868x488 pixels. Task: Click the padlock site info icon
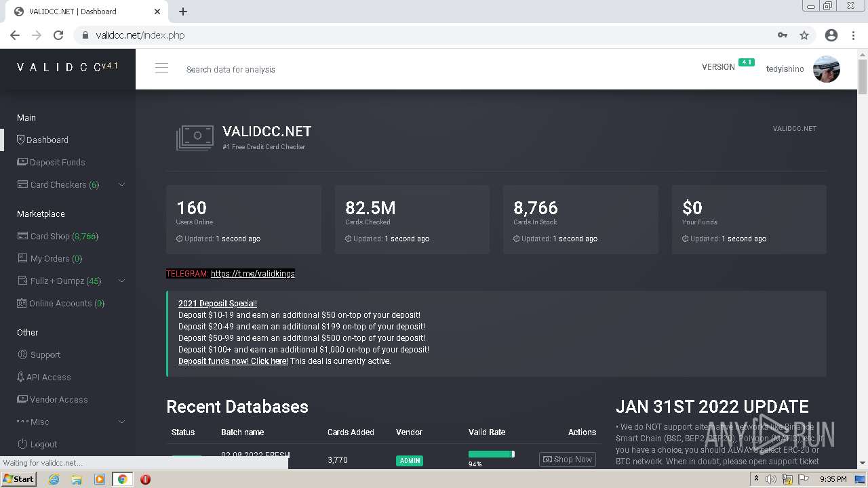click(x=85, y=35)
